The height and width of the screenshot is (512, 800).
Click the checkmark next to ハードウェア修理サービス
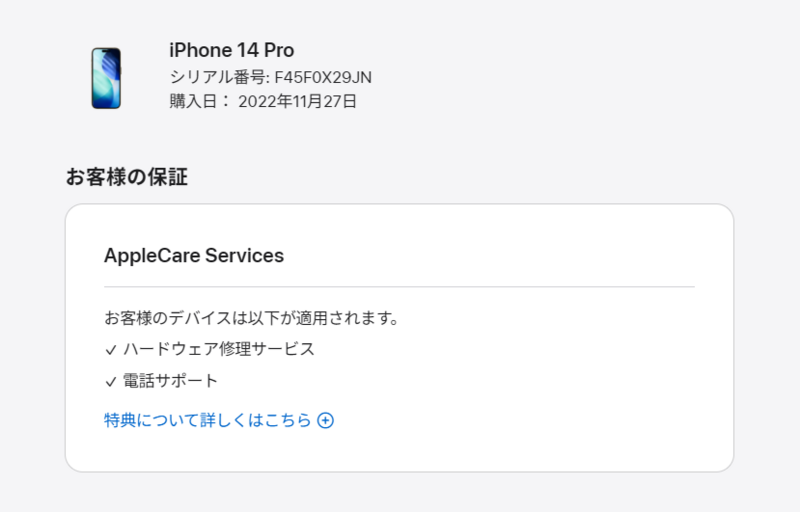pos(111,350)
